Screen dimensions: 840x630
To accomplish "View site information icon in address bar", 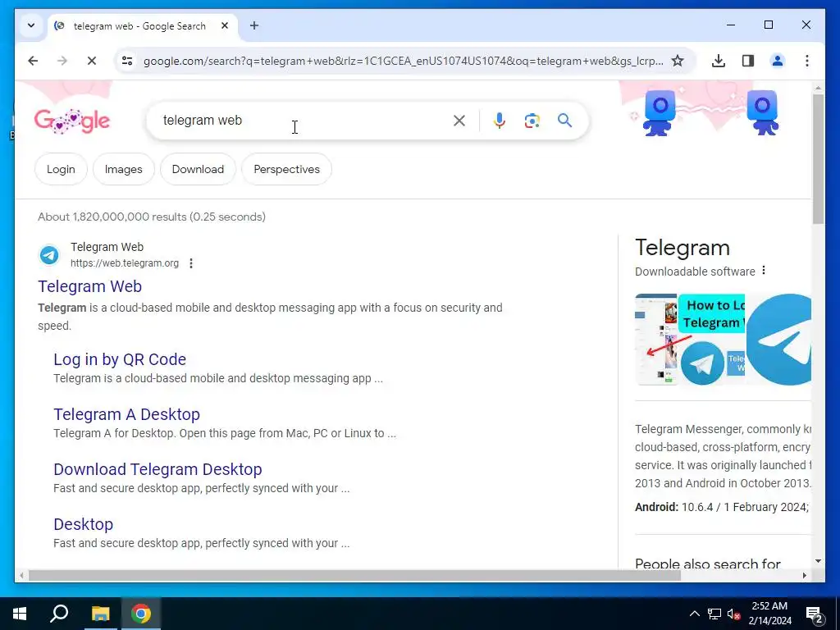I will [127, 61].
